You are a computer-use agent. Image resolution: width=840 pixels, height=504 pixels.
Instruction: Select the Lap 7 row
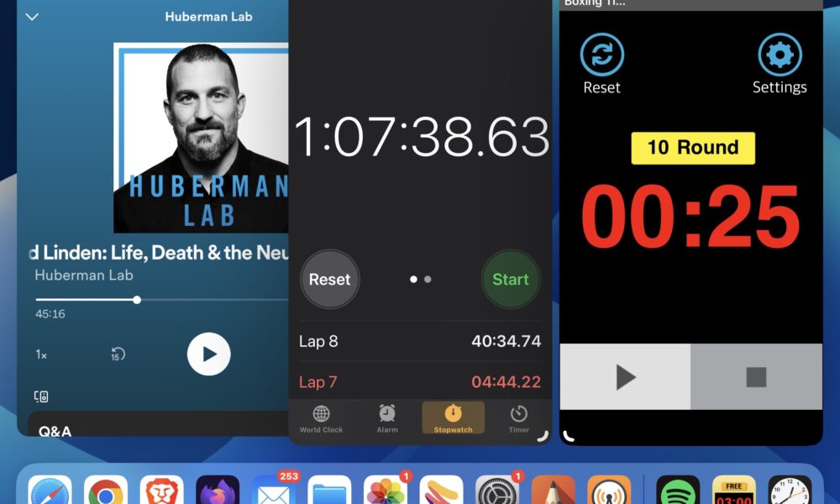[420, 382]
